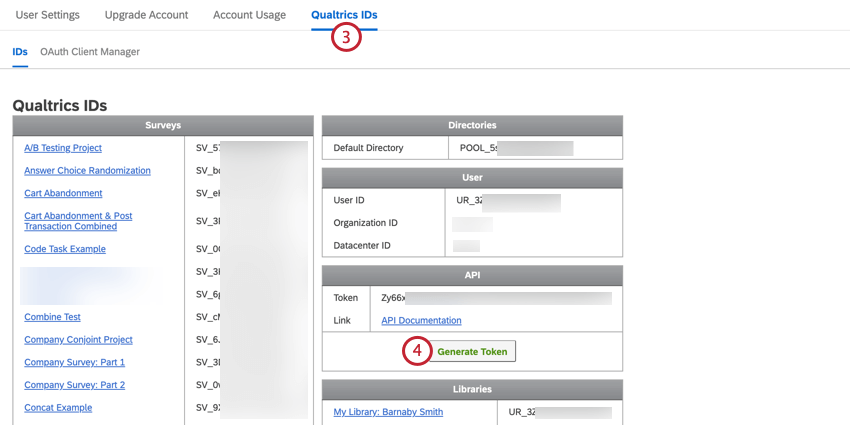
Task: Open the A/B Testing Project survey link
Action: [63, 148]
